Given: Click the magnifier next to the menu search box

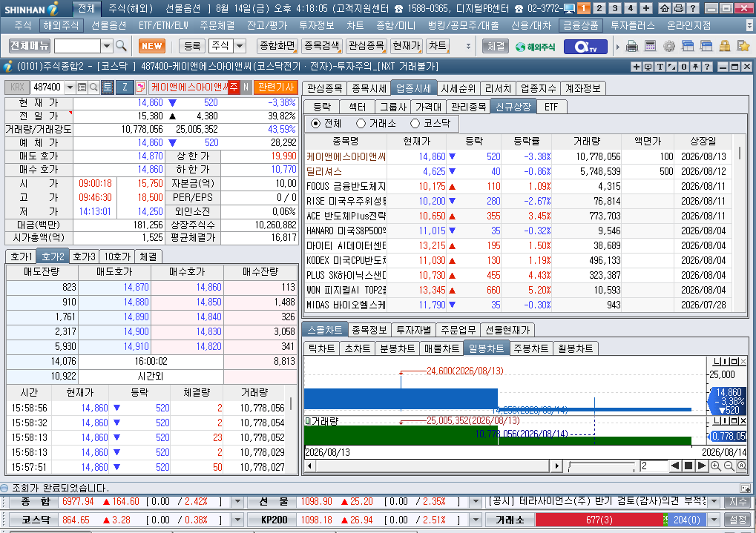Looking at the screenshot, I should 122,46.
